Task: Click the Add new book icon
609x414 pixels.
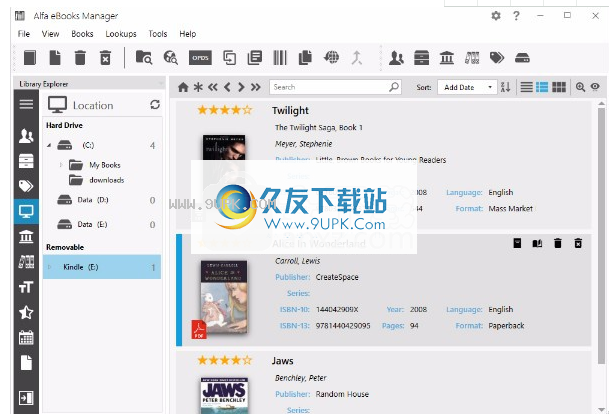Action: click(x=30, y=58)
